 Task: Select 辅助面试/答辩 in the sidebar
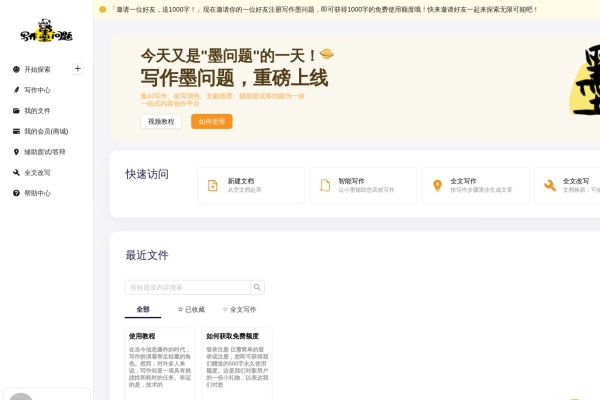pos(45,152)
